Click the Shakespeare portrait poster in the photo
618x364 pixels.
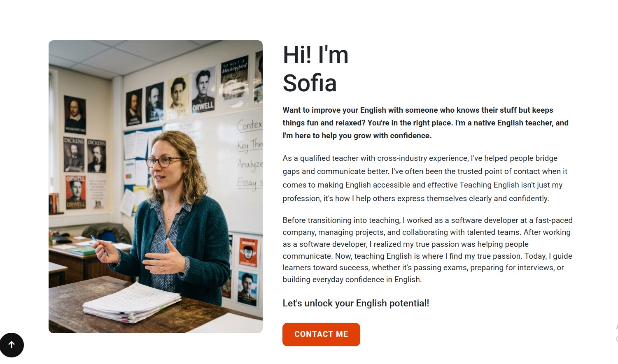[75, 115]
